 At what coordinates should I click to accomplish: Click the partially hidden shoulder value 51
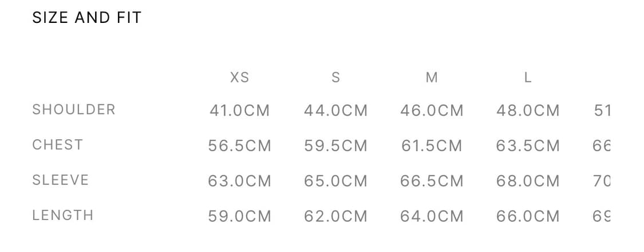click(x=602, y=111)
